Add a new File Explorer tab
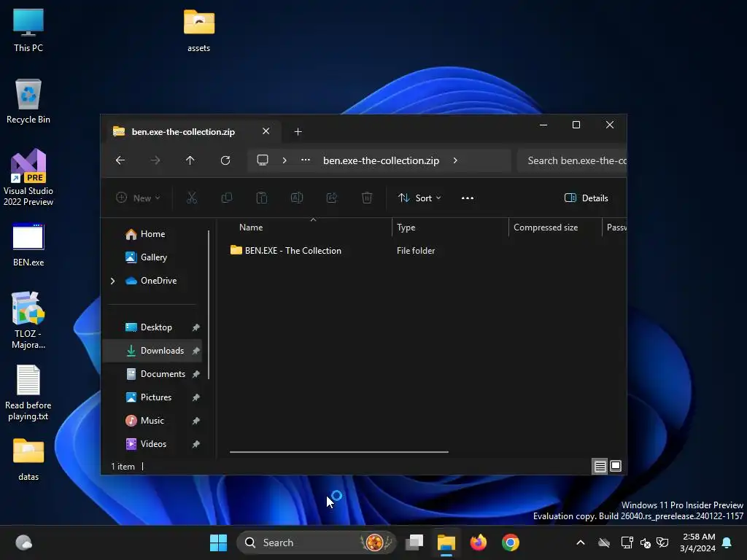Image resolution: width=747 pixels, height=560 pixels. (298, 131)
